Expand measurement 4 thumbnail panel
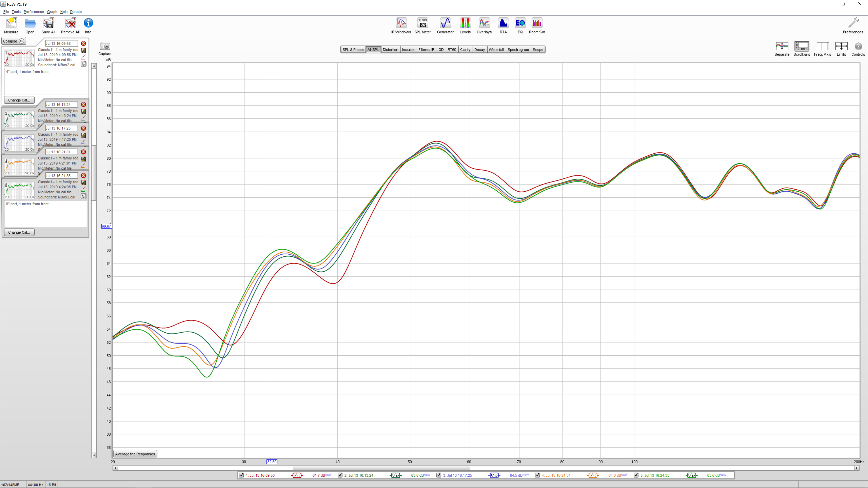 coord(19,167)
